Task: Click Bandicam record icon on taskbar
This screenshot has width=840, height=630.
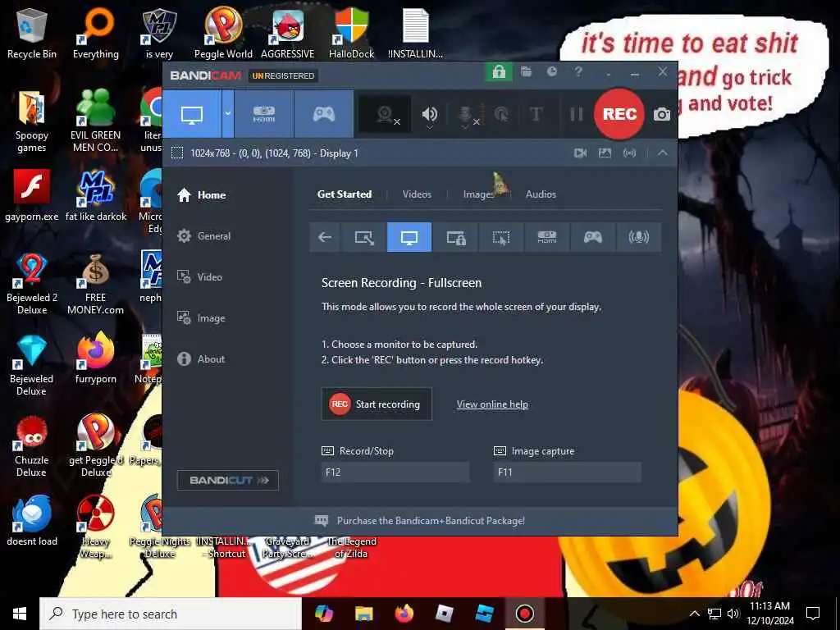Action: click(524, 614)
